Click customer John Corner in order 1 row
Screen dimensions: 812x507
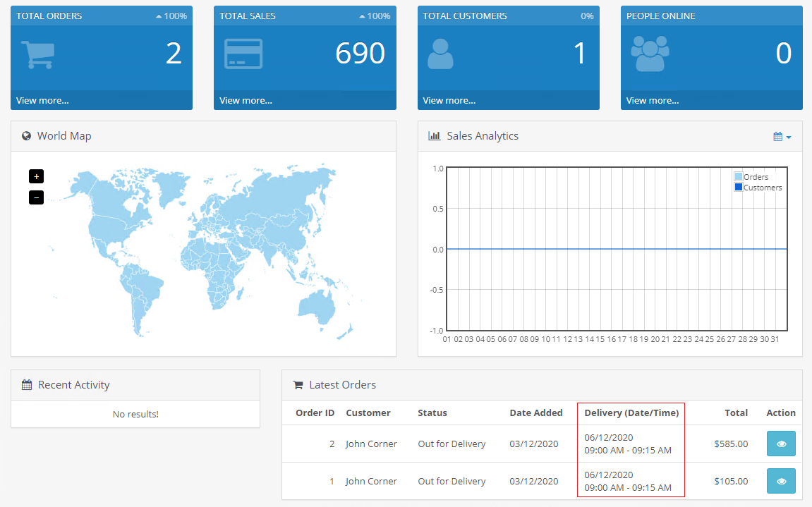coord(371,481)
